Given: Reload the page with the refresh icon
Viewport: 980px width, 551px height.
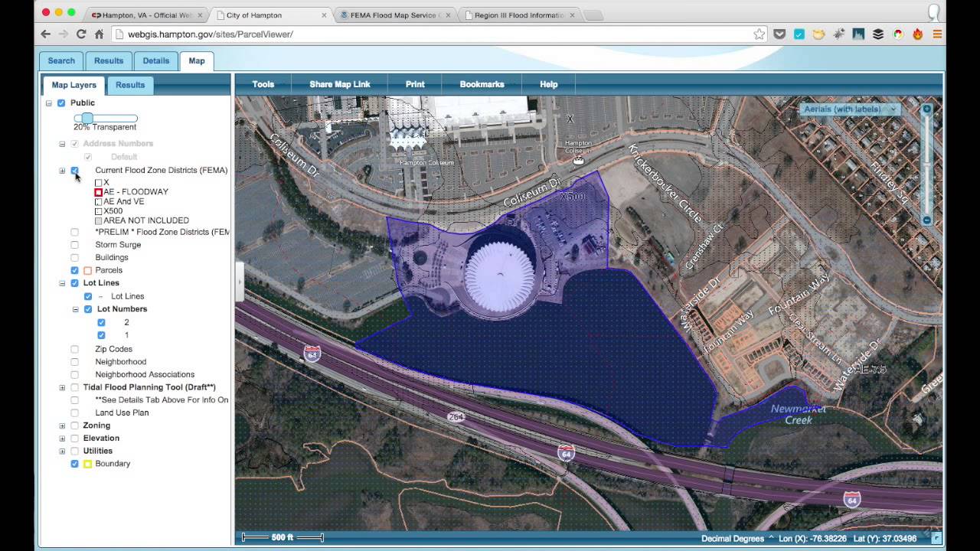Looking at the screenshot, I should [x=81, y=34].
